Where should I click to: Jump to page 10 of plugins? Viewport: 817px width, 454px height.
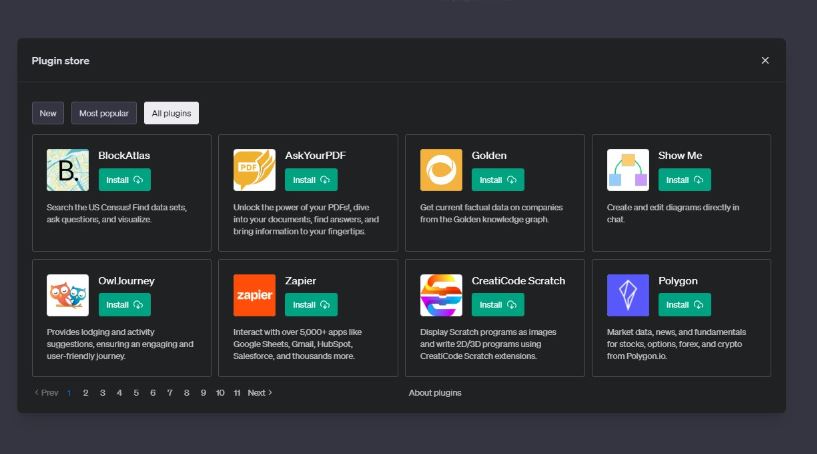(x=220, y=392)
